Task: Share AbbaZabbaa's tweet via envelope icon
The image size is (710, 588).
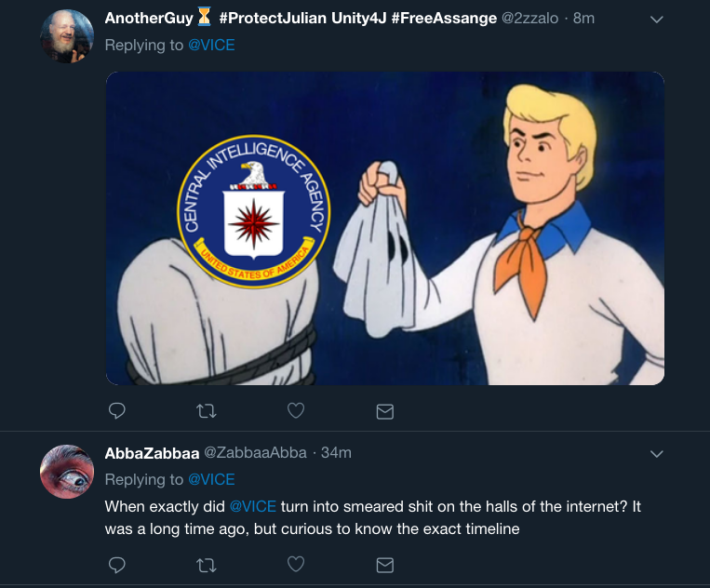Action: coord(384,565)
